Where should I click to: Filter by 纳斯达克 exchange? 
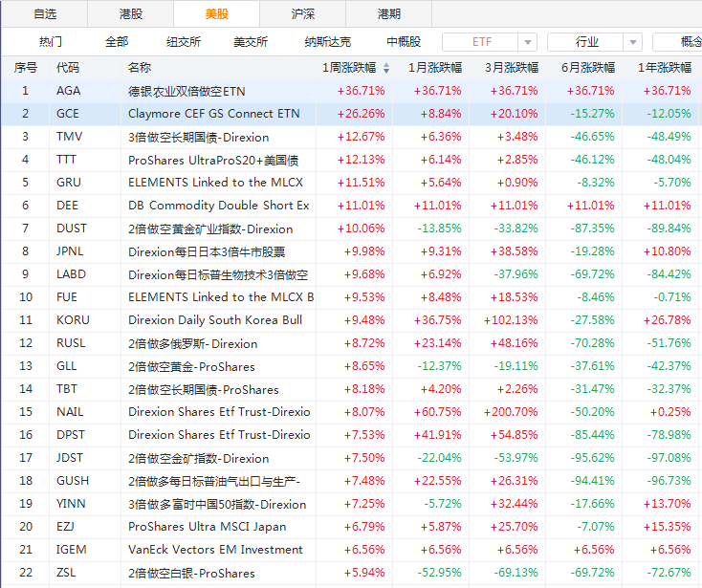coord(328,42)
